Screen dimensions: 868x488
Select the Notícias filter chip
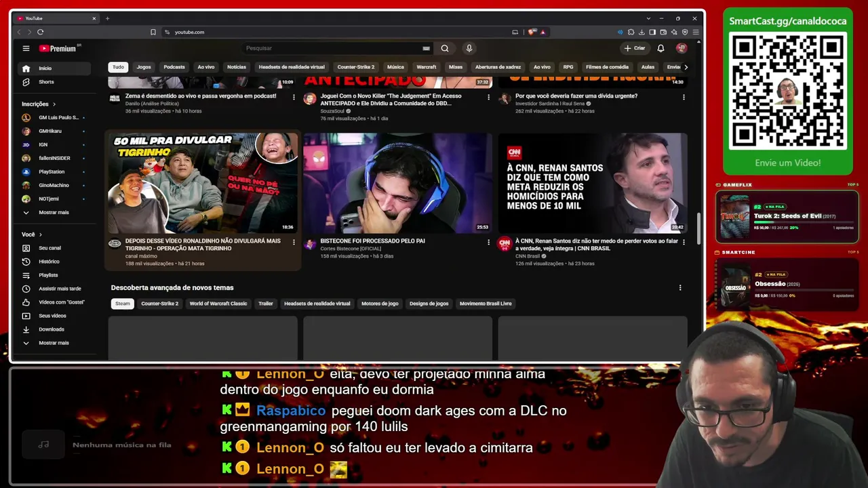[237, 67]
